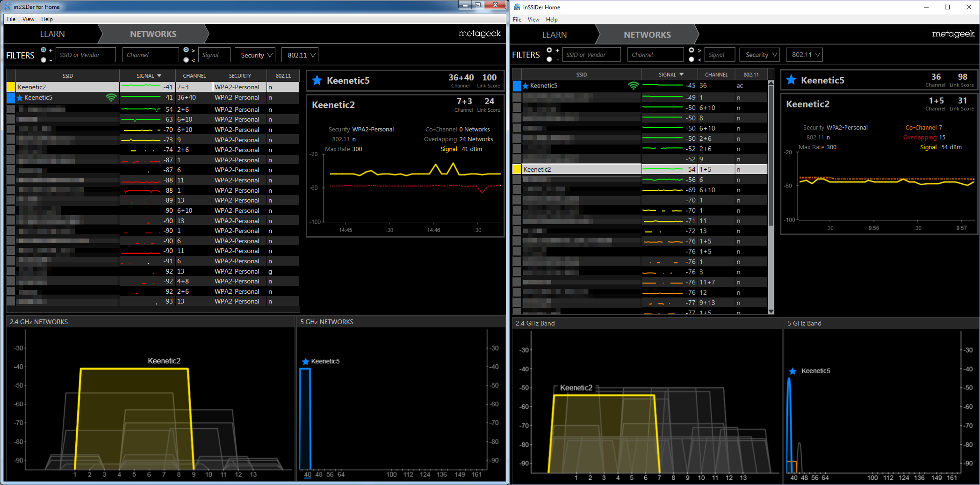The height and width of the screenshot is (485, 980).
Task: Switch to the LEARN tab in left window
Action: (52, 34)
